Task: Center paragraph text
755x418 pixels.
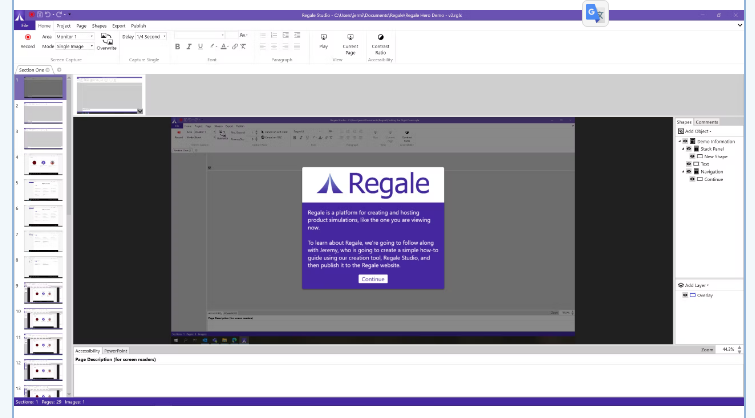Action: pyautogui.click(x=274, y=47)
